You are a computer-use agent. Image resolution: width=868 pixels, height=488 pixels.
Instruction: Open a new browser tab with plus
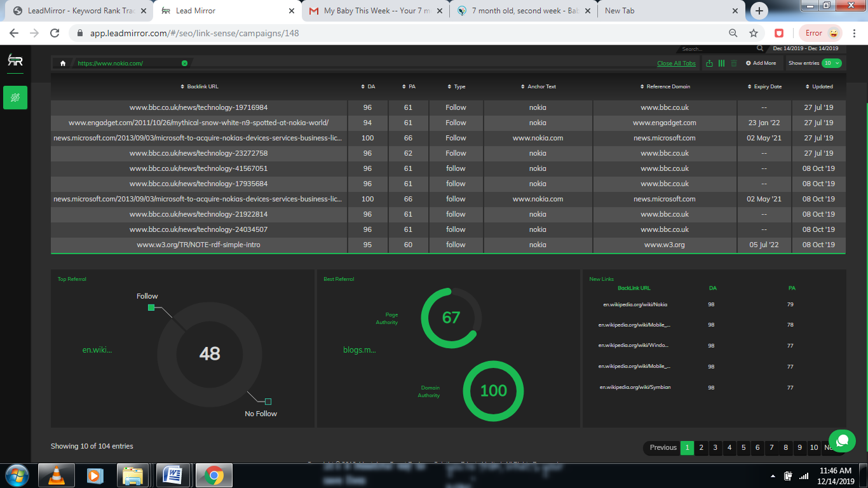tap(759, 11)
